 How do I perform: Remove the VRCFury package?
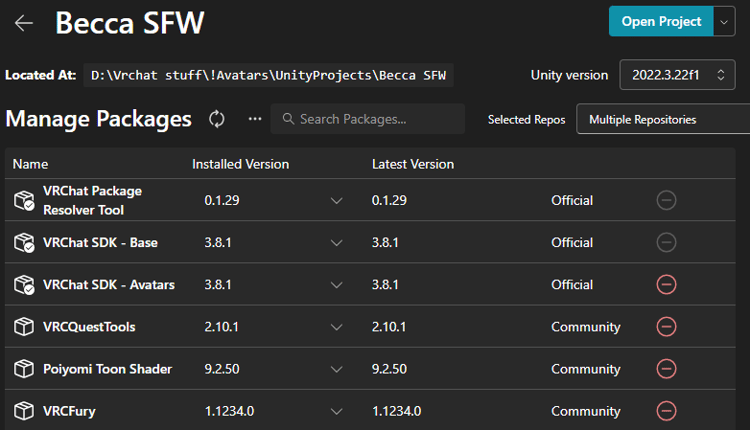point(666,411)
